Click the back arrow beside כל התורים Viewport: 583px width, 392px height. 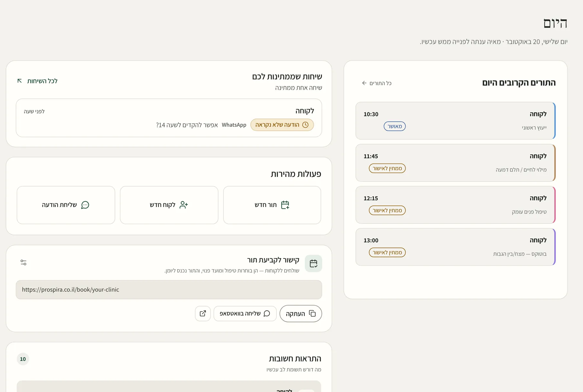click(x=364, y=83)
